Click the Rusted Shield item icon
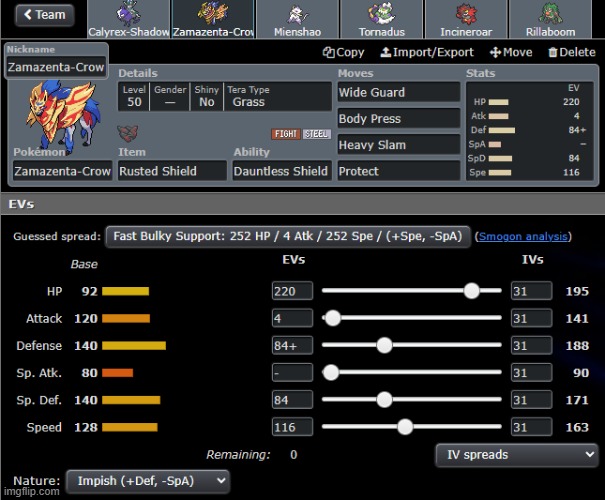The width and height of the screenshot is (605, 500). [128, 134]
